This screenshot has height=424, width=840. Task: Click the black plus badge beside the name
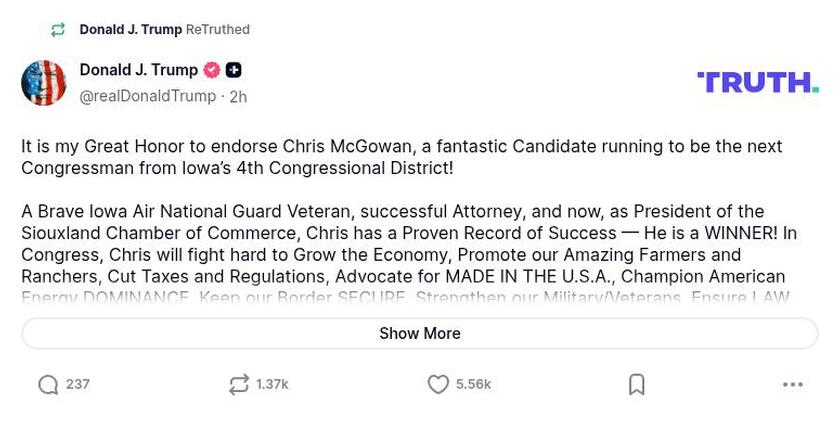(233, 70)
